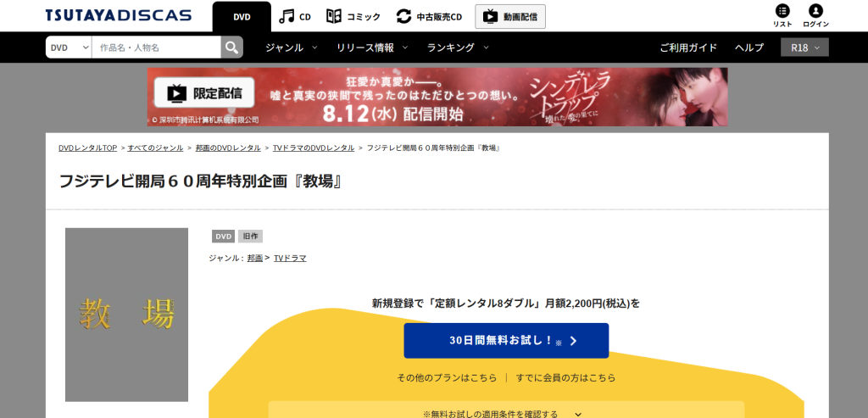
Task: Open the DVD search category dropdown
Action: click(x=69, y=47)
